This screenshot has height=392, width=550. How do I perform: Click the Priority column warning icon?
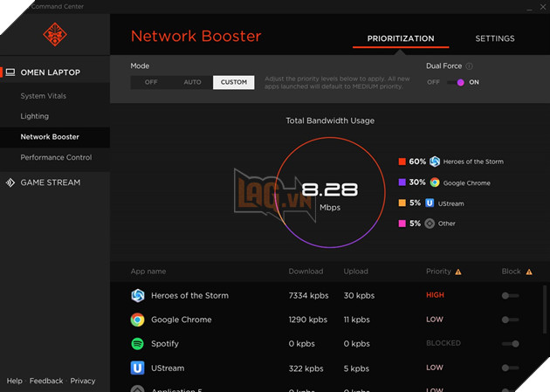click(458, 272)
